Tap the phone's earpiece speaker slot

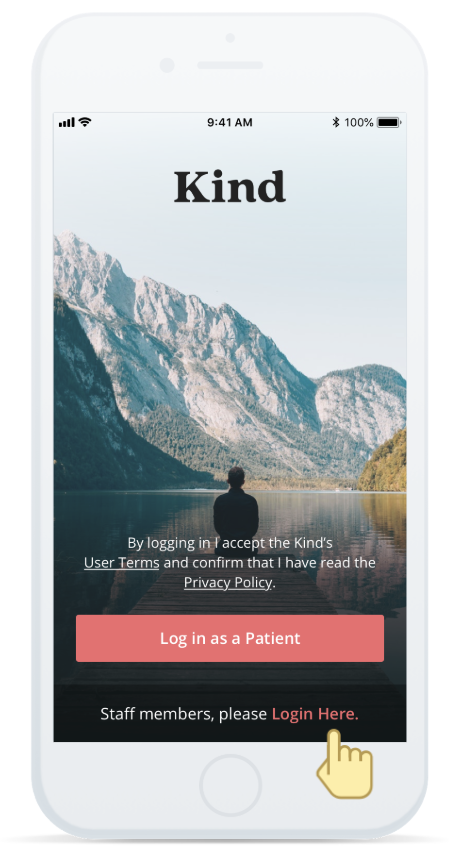click(x=230, y=65)
